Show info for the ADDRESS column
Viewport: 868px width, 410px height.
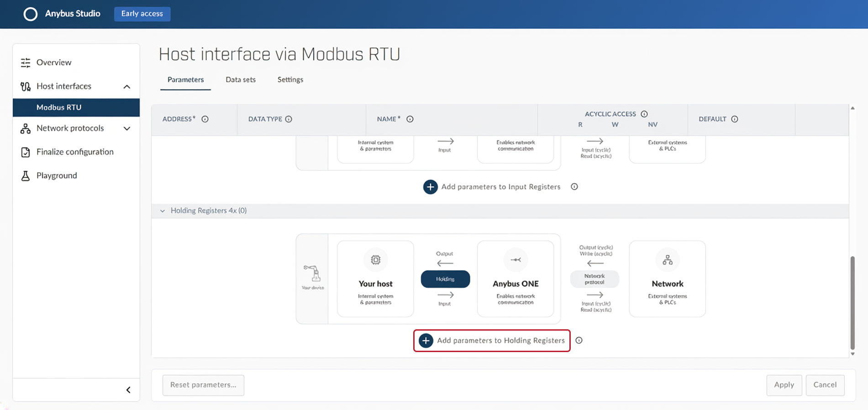point(205,119)
